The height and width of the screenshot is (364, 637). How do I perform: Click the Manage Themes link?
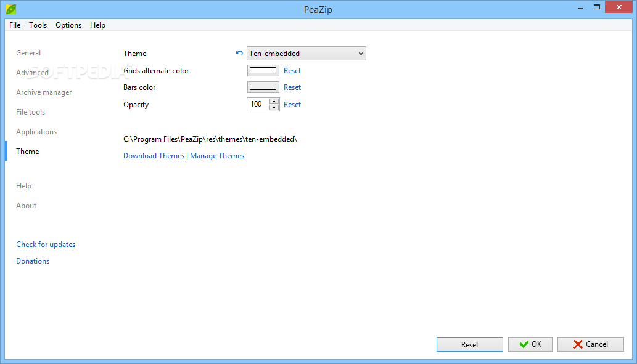click(x=217, y=156)
